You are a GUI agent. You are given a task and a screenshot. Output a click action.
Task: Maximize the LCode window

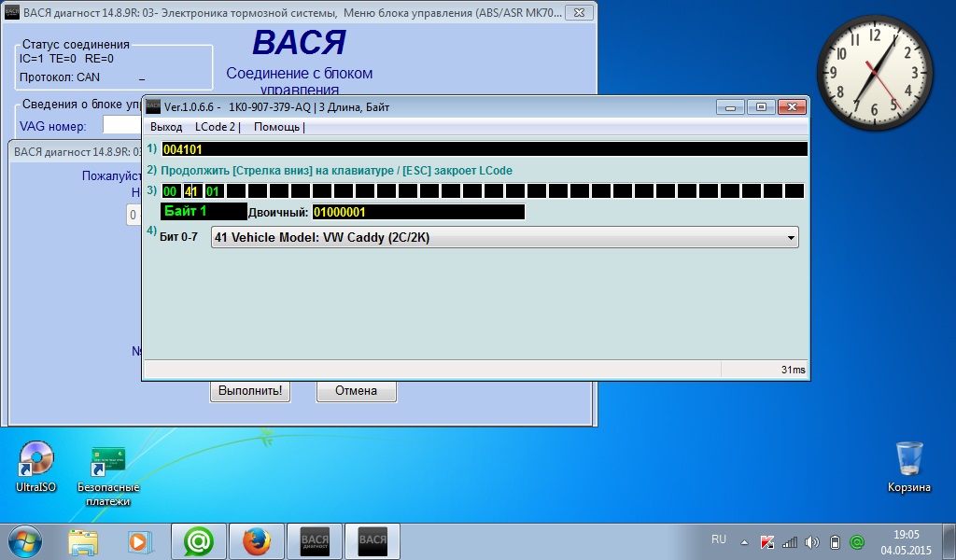761,106
